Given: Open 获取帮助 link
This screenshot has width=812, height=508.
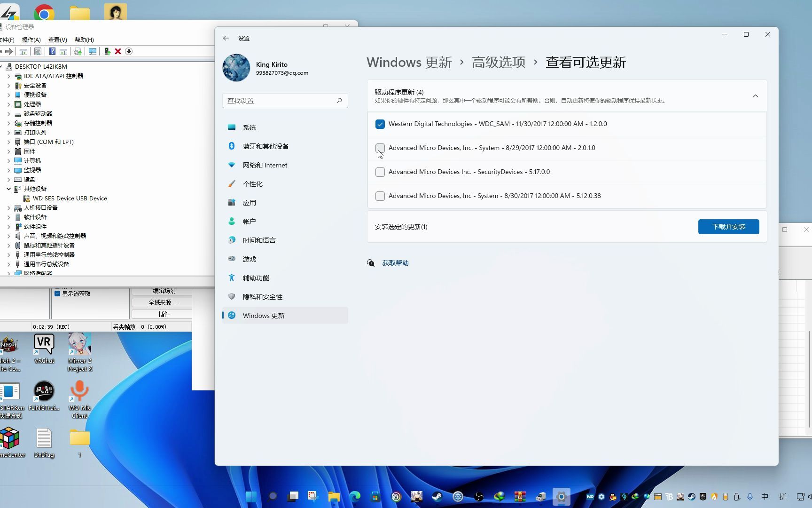Looking at the screenshot, I should [x=395, y=263].
